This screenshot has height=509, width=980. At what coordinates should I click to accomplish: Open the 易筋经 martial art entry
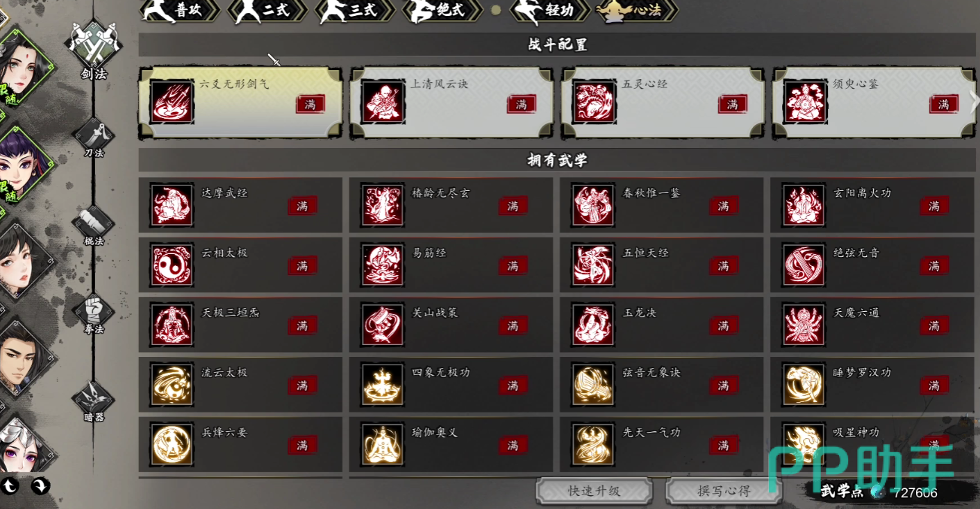pos(451,265)
